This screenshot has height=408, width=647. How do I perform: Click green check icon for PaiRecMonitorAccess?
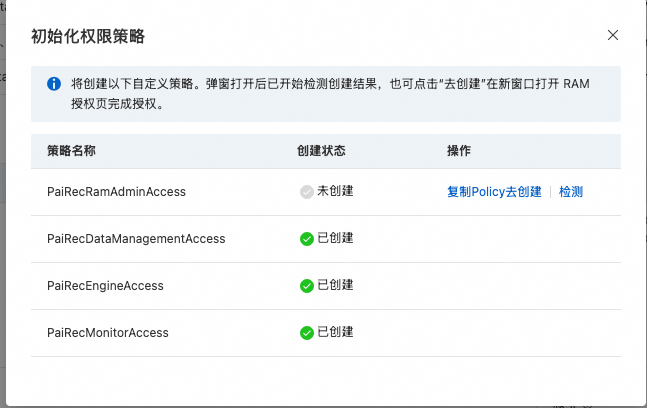[307, 333]
